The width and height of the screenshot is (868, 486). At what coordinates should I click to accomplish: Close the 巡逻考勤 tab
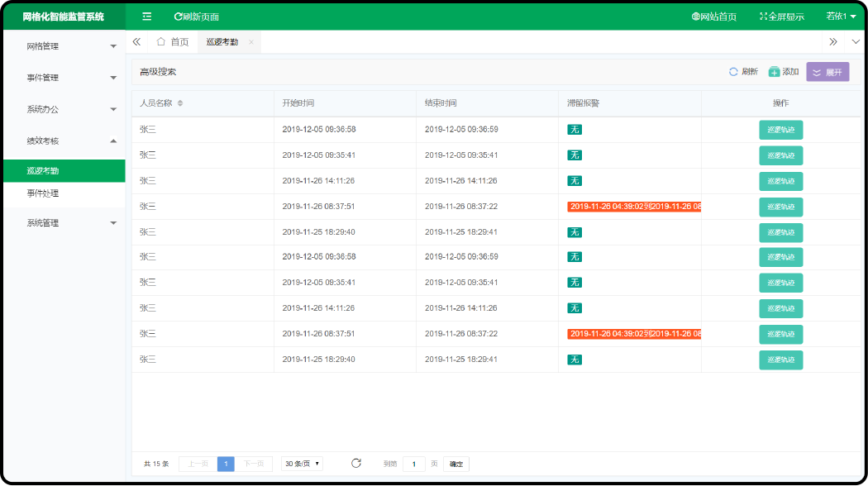251,42
